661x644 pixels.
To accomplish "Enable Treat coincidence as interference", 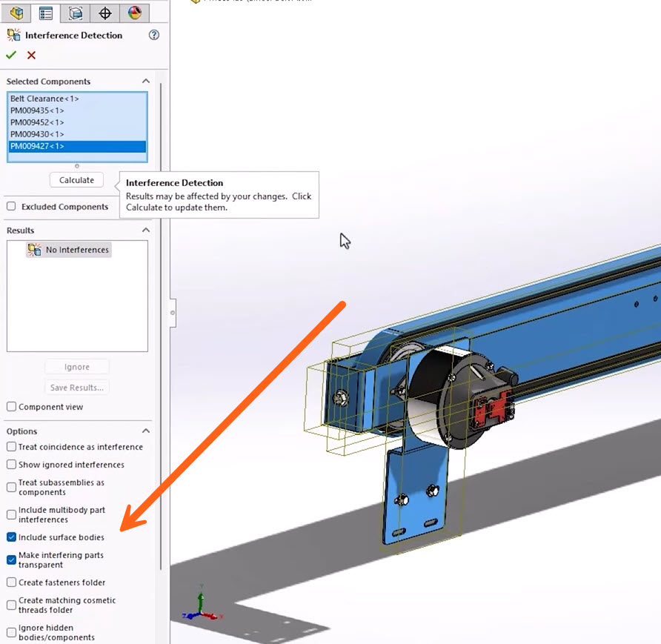I will [x=11, y=447].
